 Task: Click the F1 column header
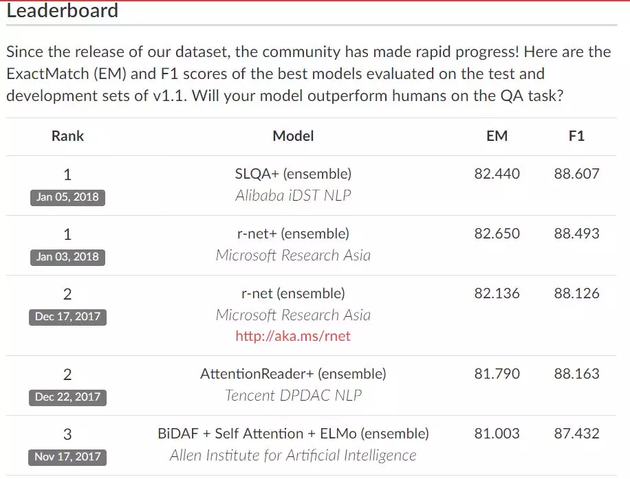[576, 136]
